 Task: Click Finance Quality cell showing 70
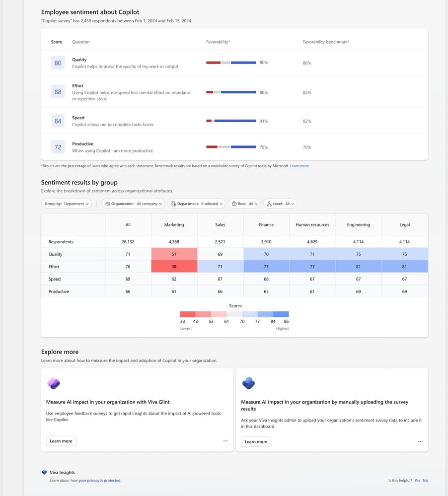(x=266, y=254)
